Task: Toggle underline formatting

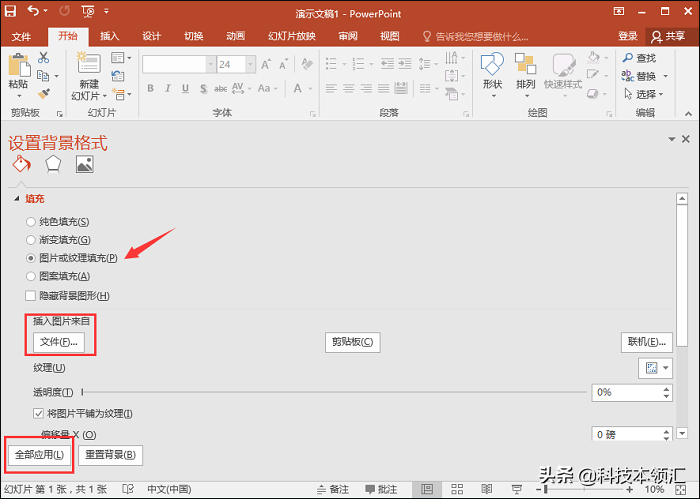Action: click(185, 88)
